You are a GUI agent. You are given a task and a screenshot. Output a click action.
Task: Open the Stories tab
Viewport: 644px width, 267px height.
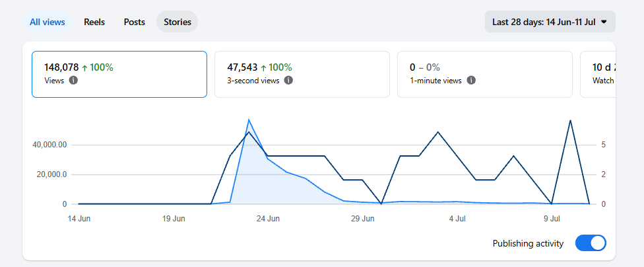point(177,22)
